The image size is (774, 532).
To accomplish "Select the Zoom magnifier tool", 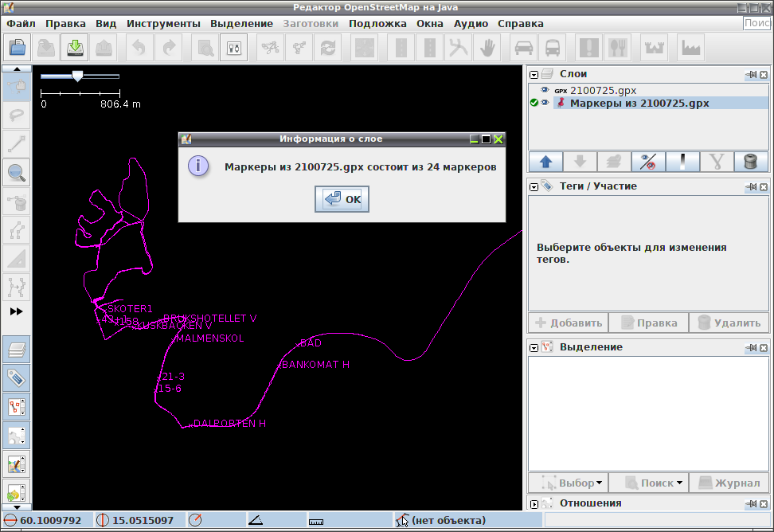I will coord(16,173).
